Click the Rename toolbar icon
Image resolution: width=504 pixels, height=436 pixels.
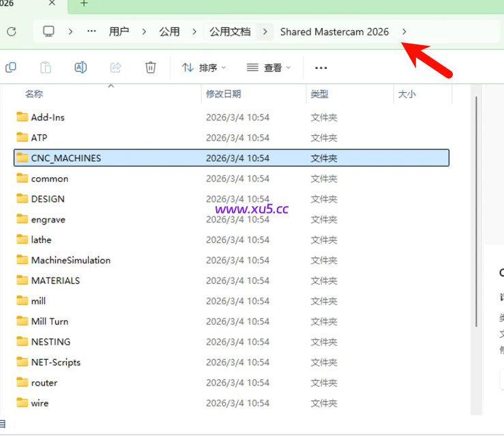80,68
